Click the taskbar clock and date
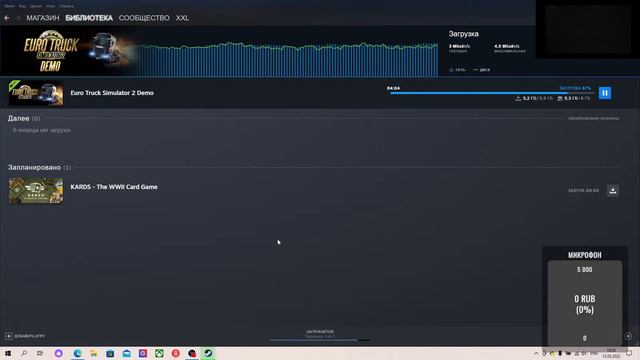This screenshot has height=360, width=640. coord(611,353)
